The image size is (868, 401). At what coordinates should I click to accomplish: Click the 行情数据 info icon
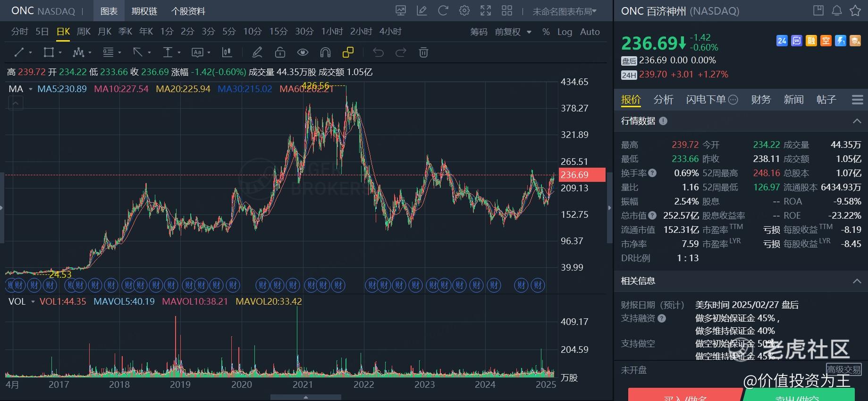663,121
